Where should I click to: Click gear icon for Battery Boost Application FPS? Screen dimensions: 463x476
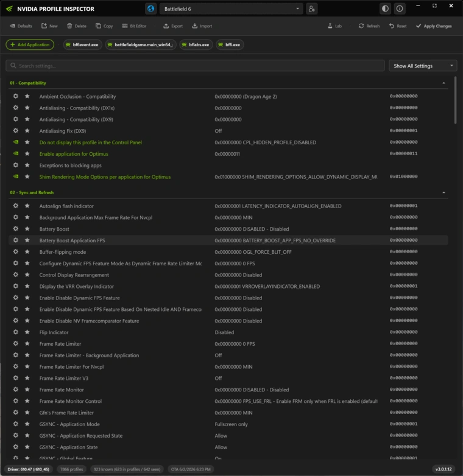pyautogui.click(x=15, y=240)
